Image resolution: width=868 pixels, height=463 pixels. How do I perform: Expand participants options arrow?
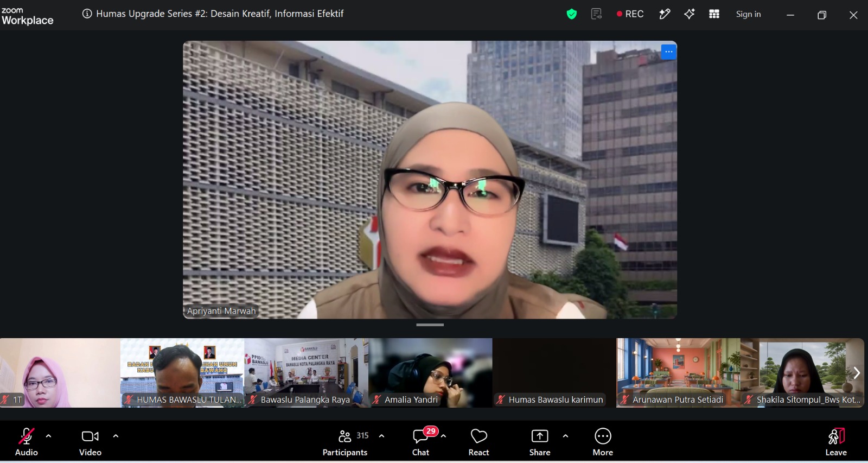pyautogui.click(x=381, y=436)
